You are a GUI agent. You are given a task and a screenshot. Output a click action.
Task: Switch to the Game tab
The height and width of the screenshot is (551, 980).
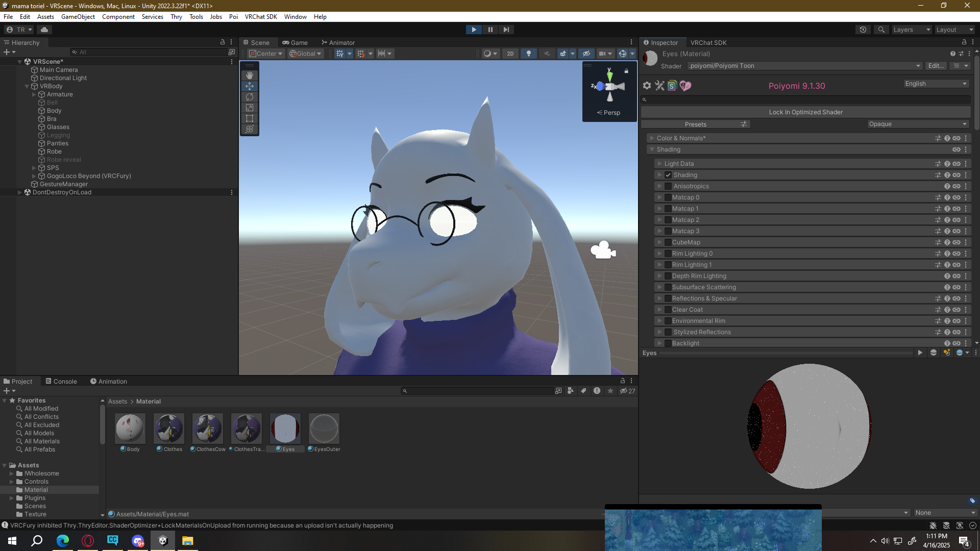295,43
